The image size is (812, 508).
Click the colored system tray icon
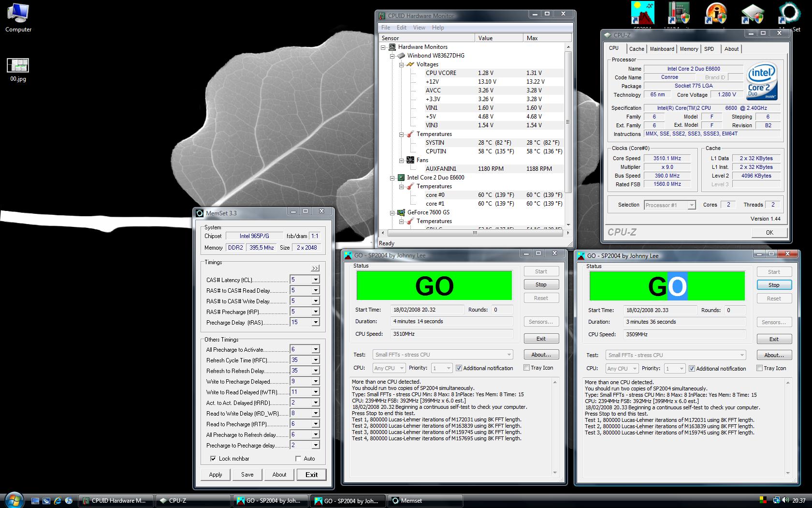tap(764, 501)
